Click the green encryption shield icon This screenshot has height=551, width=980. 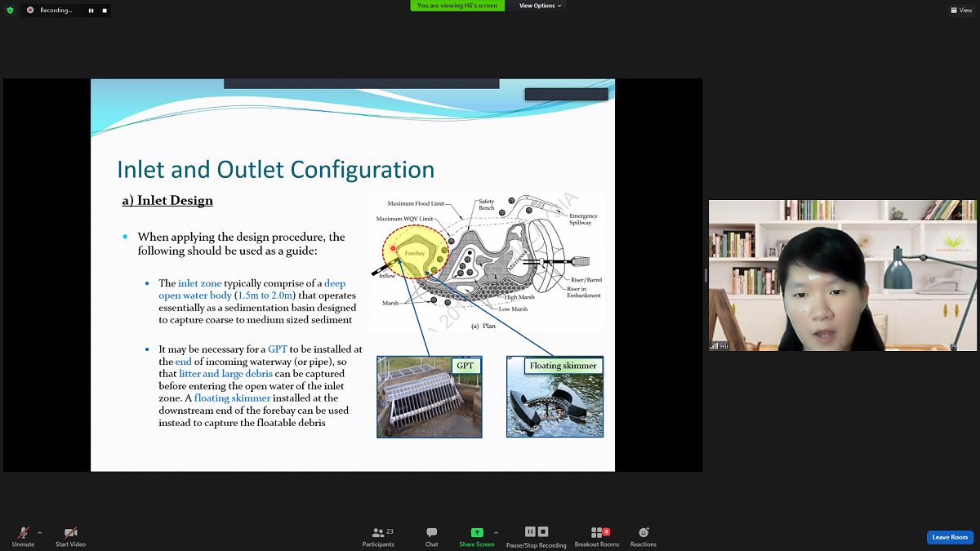(x=10, y=10)
